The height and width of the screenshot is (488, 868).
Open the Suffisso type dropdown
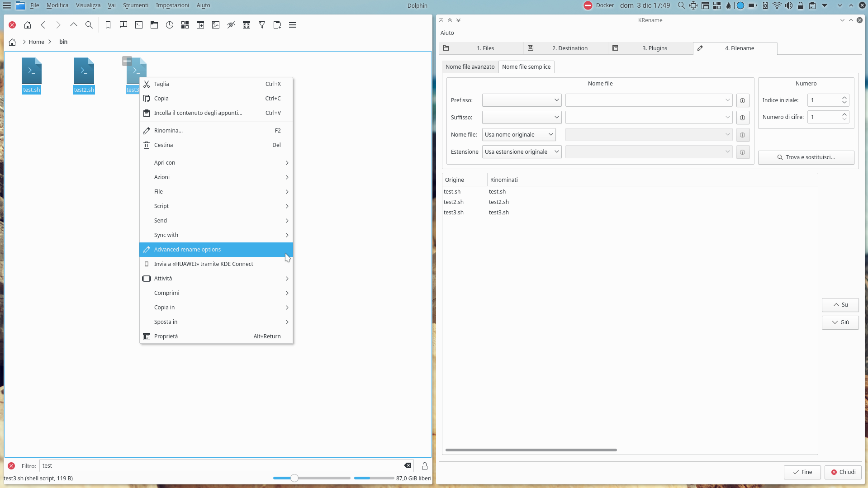point(522,118)
